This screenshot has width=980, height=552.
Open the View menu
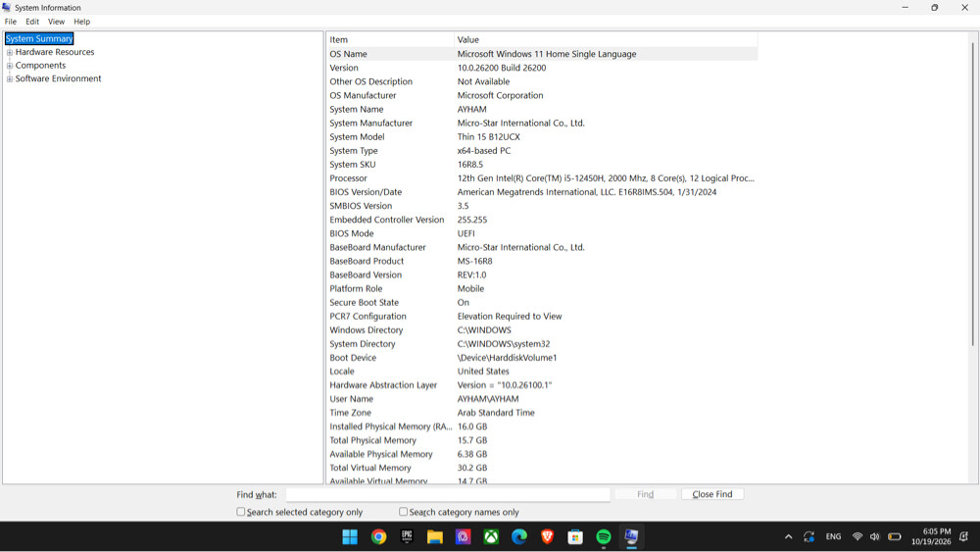[x=56, y=22]
